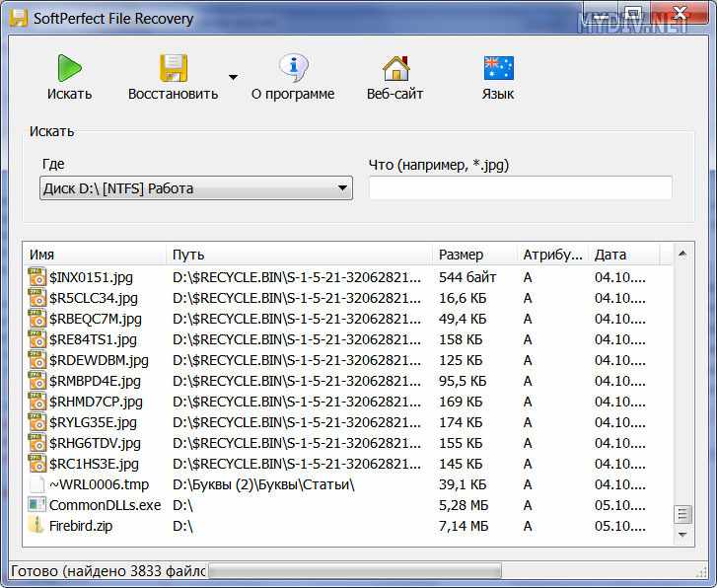
Task: Open the О программе info bubble
Action: click(x=293, y=68)
